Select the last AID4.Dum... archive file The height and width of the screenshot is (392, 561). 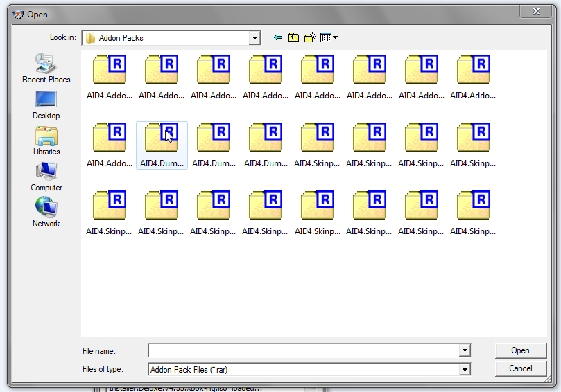(x=266, y=144)
